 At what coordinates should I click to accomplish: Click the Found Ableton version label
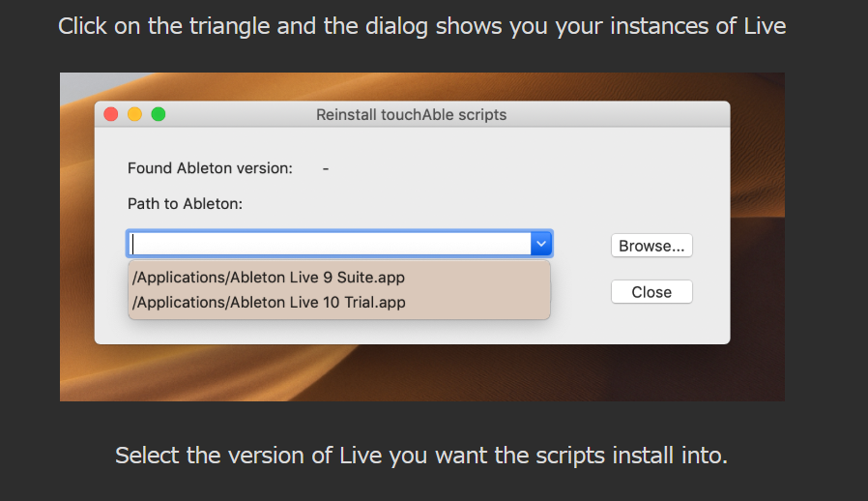pyautogui.click(x=210, y=168)
